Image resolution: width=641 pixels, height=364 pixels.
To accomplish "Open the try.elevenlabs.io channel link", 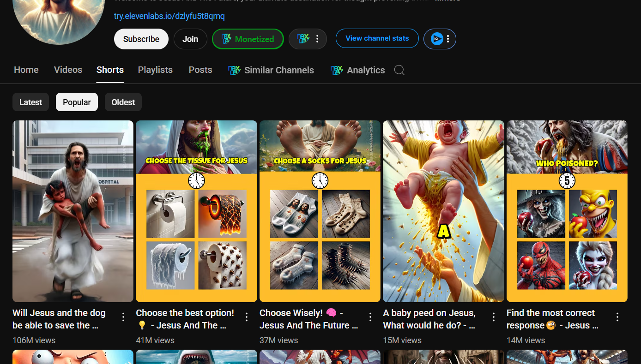I will coord(169,16).
